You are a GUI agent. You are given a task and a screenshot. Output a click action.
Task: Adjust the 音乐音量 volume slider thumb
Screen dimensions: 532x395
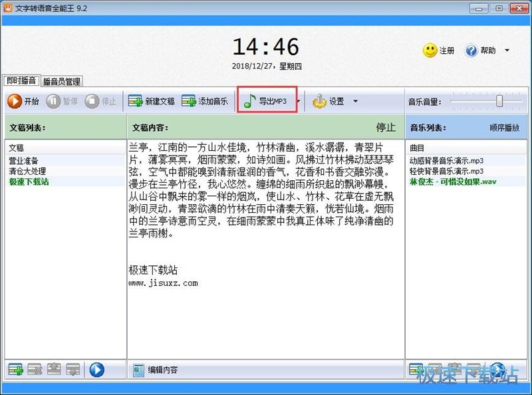click(x=499, y=101)
